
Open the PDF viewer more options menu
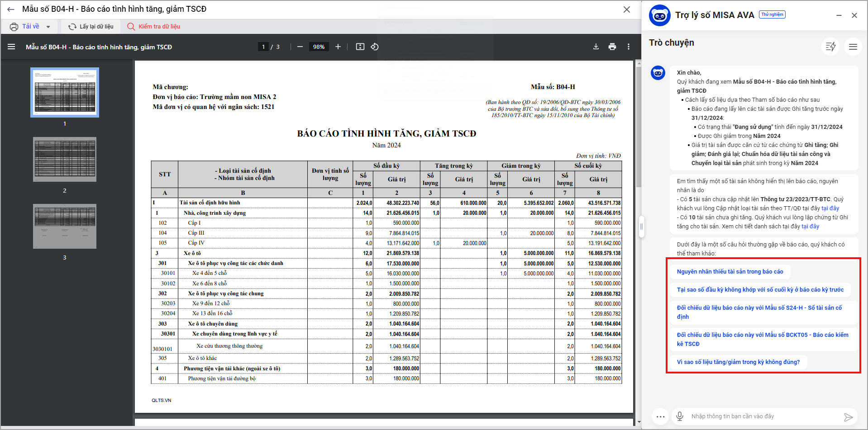point(629,47)
